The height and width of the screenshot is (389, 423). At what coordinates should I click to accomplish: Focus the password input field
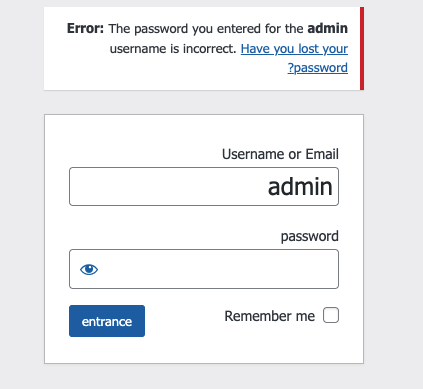[204, 269]
